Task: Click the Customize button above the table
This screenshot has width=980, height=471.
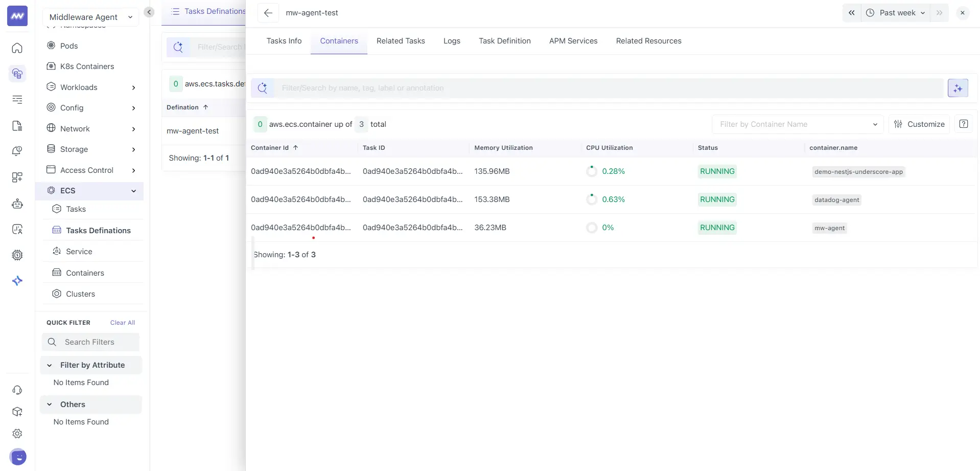Action: click(x=920, y=124)
